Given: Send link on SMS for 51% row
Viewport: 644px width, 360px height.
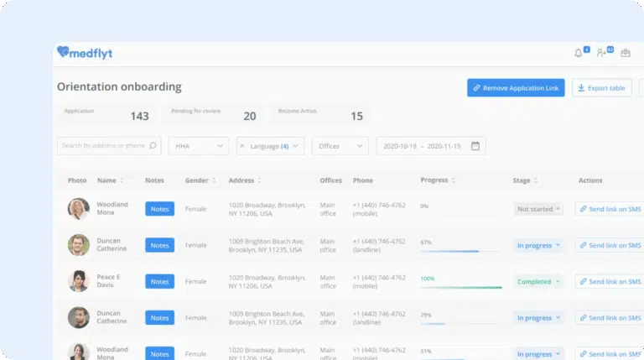Looking at the screenshot, I should coord(610,353).
